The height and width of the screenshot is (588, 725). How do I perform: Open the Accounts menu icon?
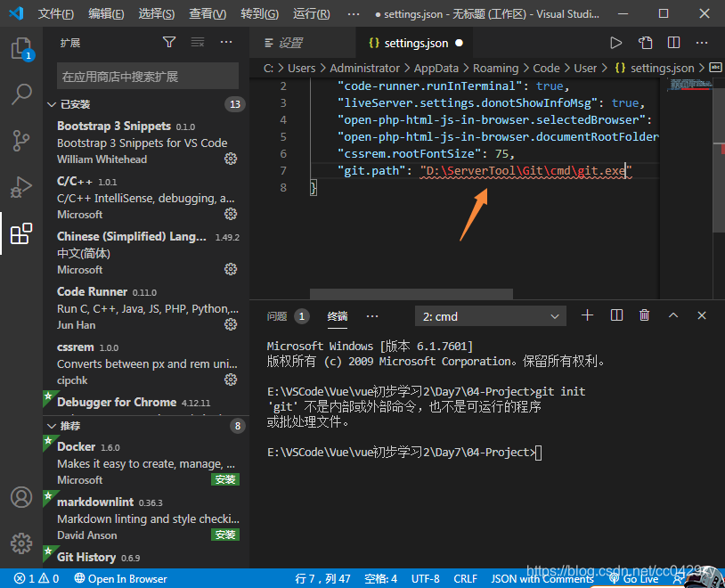(x=21, y=497)
